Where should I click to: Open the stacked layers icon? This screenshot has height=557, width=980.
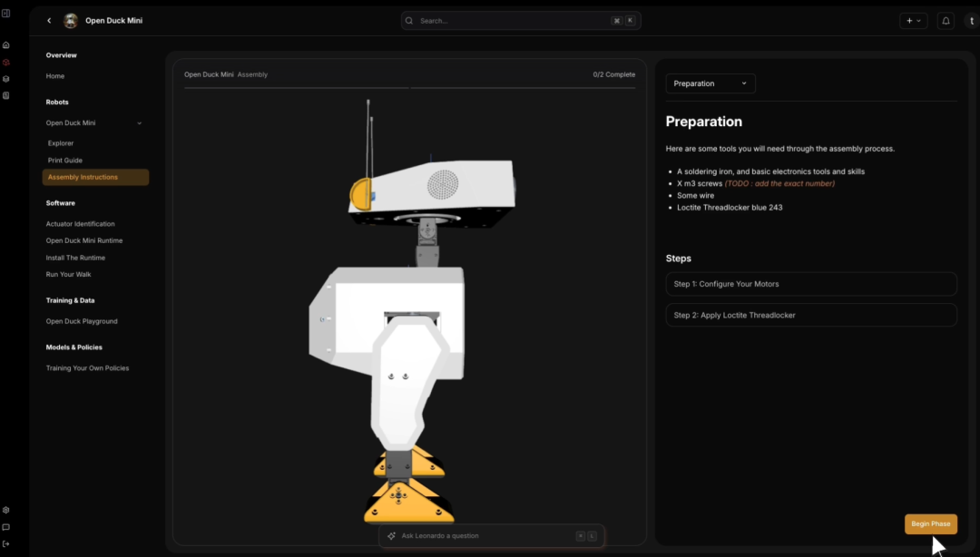pyautogui.click(x=6, y=80)
